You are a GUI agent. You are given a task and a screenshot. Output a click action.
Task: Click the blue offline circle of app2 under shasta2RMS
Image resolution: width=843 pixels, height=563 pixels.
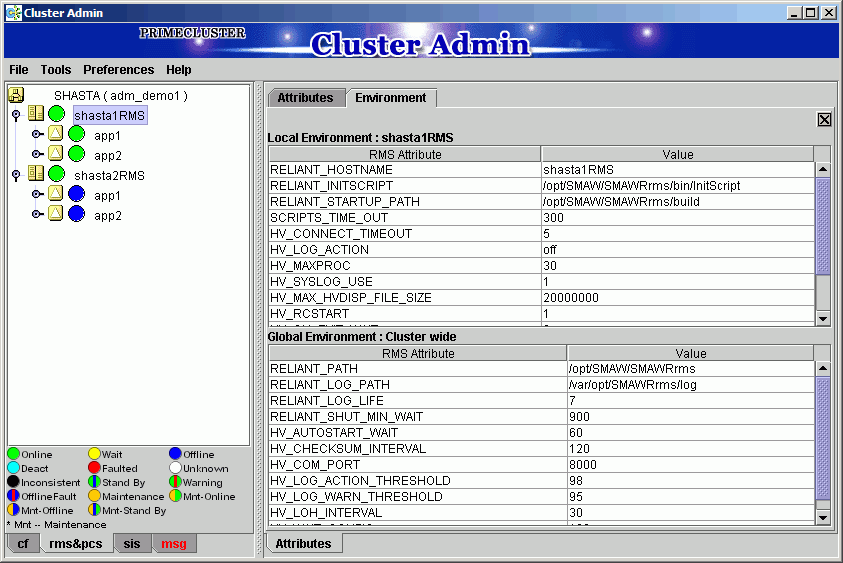coord(76,213)
